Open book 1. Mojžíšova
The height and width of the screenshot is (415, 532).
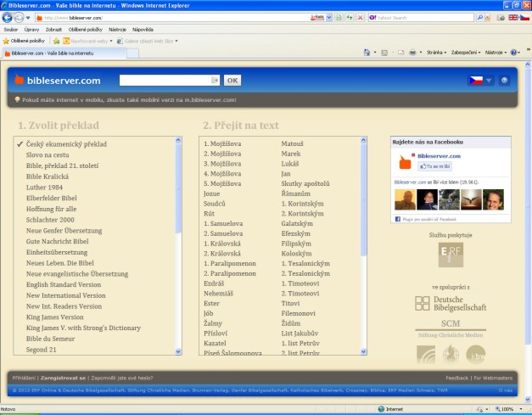click(x=222, y=144)
